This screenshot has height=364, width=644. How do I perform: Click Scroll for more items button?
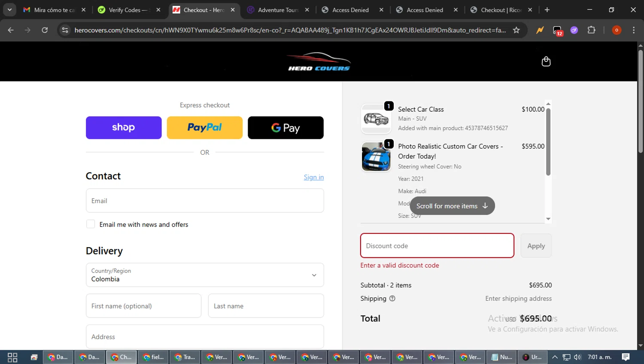(452, 206)
